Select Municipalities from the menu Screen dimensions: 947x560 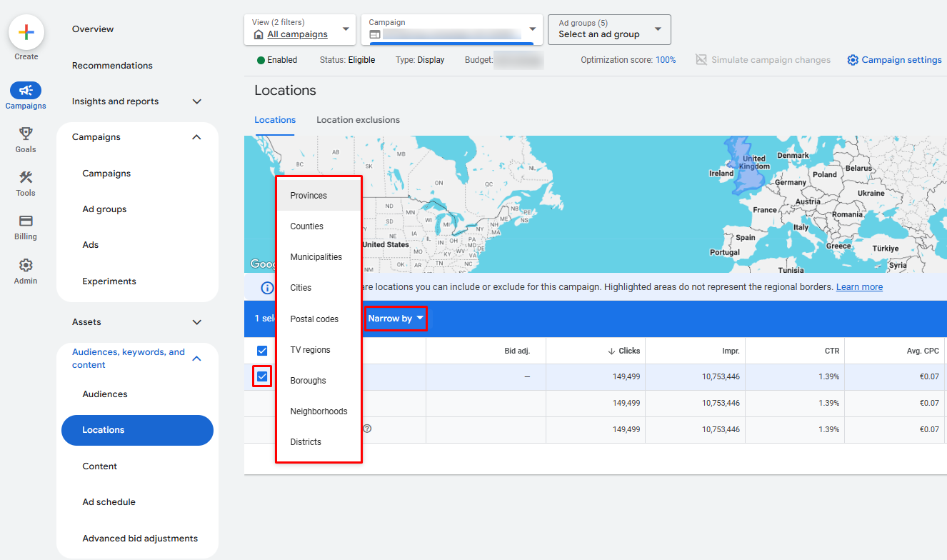tap(319, 257)
